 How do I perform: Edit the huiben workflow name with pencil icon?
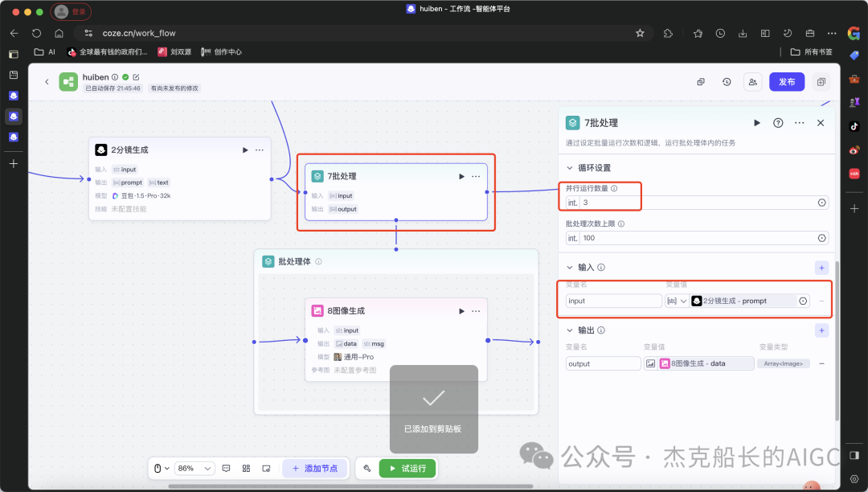[136, 77]
